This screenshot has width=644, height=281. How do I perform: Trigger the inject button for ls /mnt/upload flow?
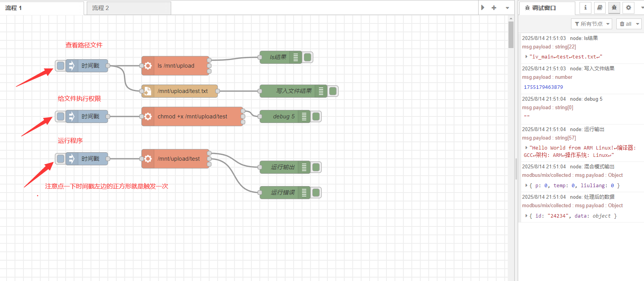coord(60,66)
